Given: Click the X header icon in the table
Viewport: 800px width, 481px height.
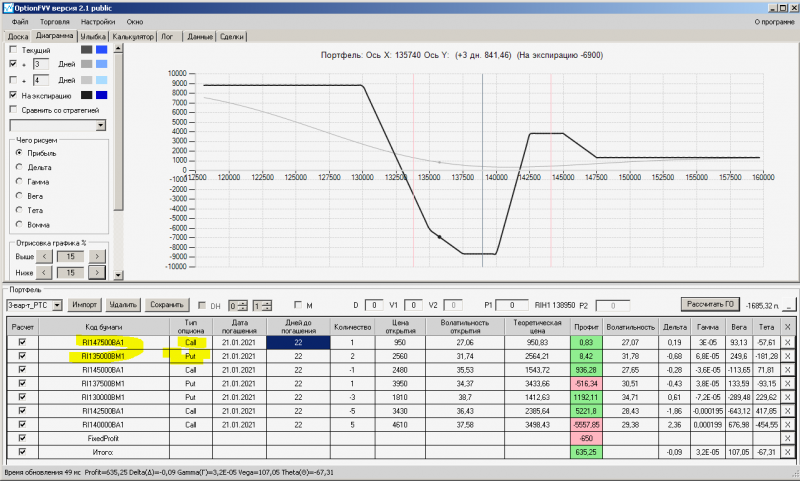Looking at the screenshot, I should point(787,327).
